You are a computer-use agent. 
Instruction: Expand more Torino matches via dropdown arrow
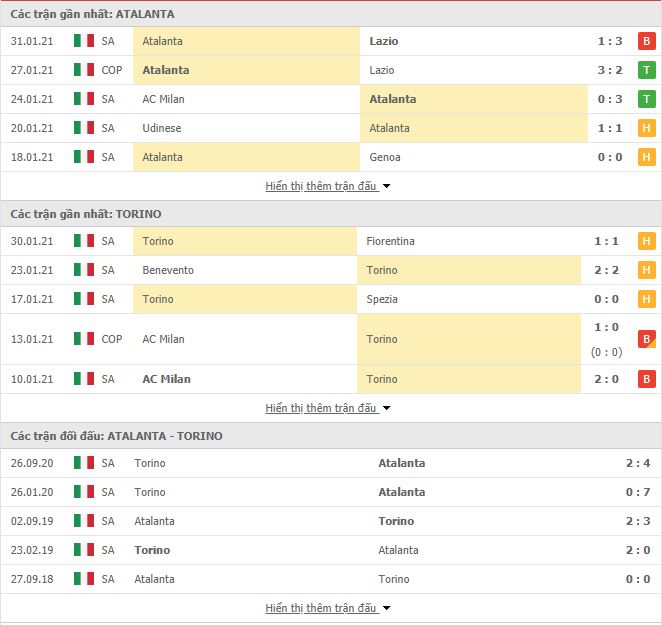tap(386, 408)
